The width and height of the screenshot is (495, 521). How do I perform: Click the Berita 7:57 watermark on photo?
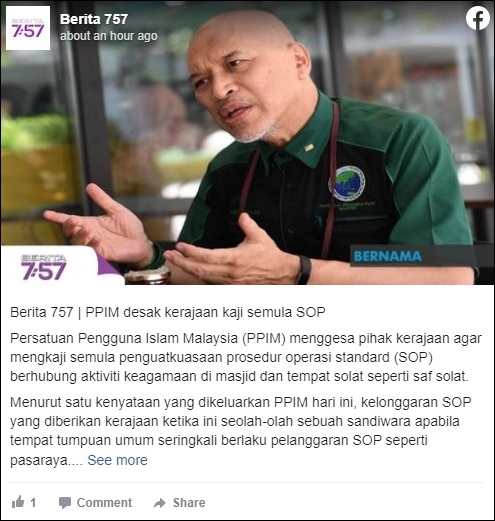43,267
